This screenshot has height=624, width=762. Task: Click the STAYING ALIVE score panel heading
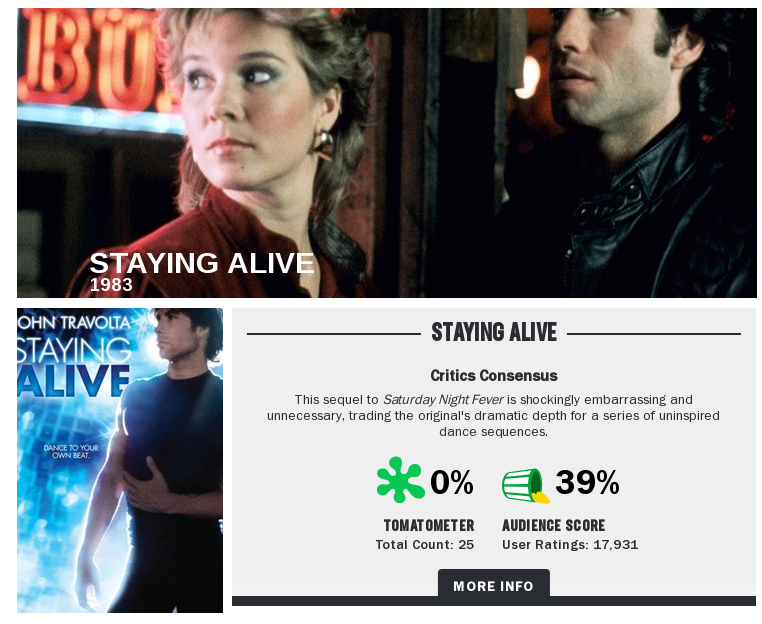click(x=494, y=332)
